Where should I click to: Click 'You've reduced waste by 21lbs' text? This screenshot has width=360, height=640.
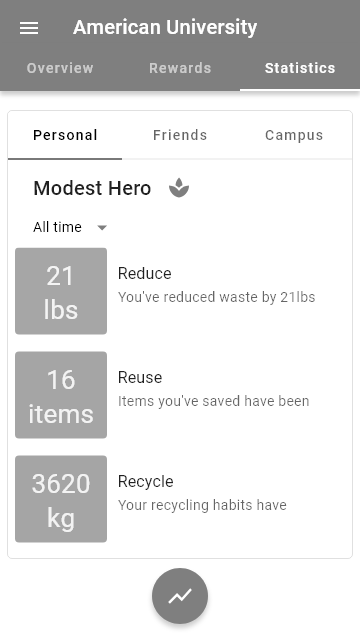217,297
